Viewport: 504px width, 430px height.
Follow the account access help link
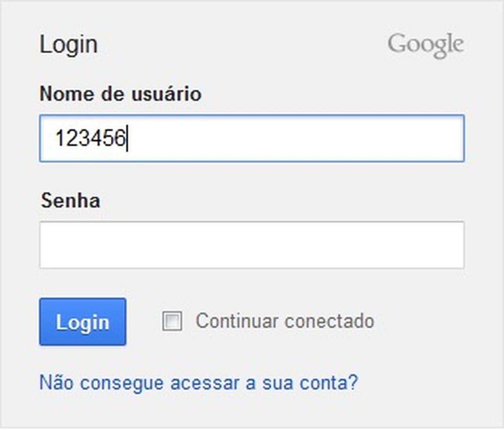(x=199, y=383)
